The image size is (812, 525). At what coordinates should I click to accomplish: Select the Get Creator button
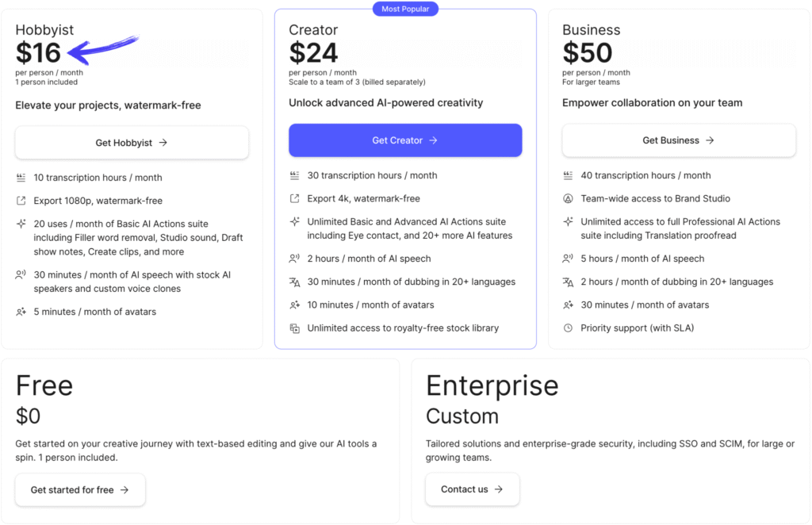tap(405, 140)
